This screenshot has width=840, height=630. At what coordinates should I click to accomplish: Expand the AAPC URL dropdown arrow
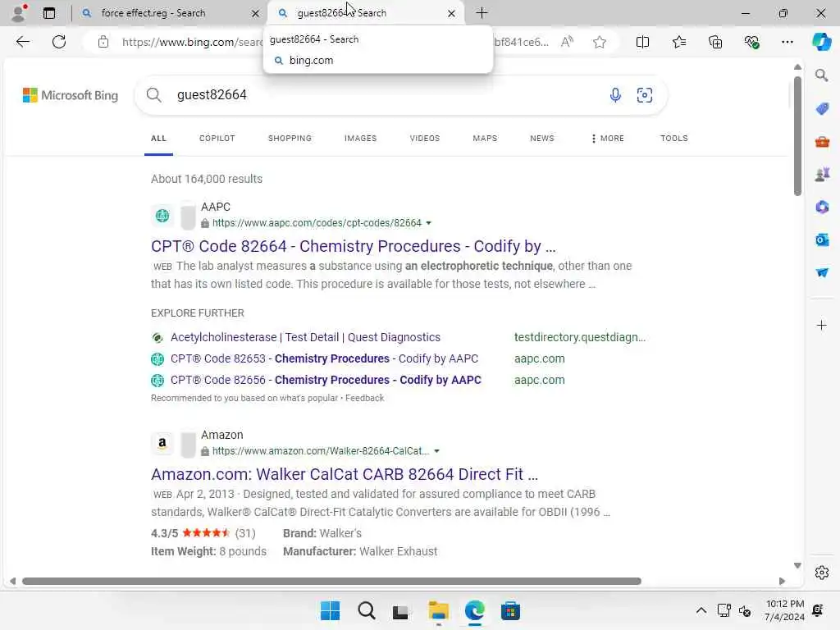tap(428, 223)
